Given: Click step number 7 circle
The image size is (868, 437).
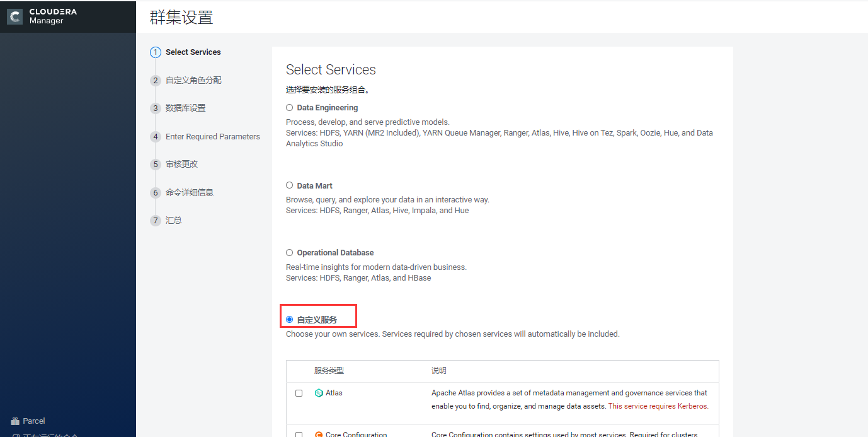Looking at the screenshot, I should point(156,221).
